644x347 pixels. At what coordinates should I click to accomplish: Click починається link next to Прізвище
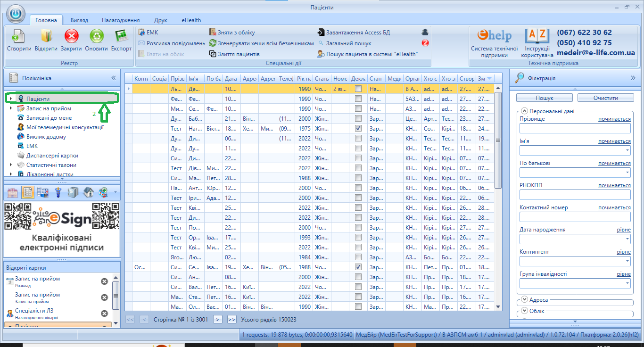click(614, 119)
